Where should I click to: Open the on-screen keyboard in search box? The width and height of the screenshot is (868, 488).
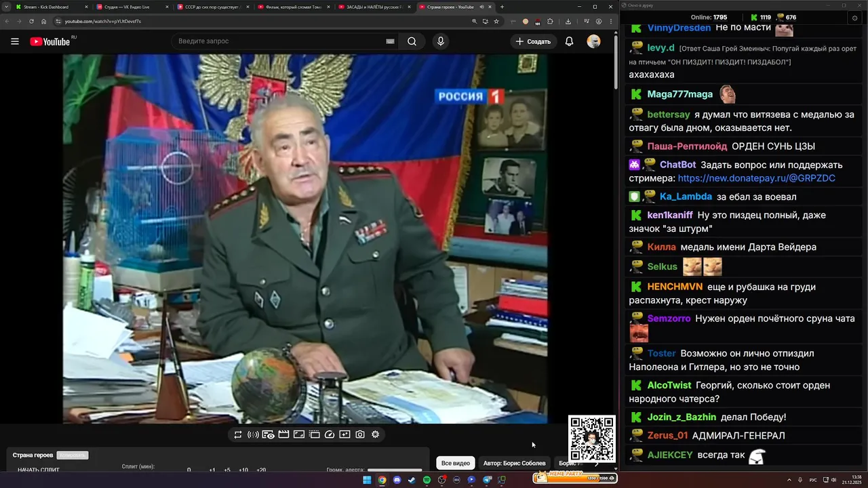click(x=390, y=41)
